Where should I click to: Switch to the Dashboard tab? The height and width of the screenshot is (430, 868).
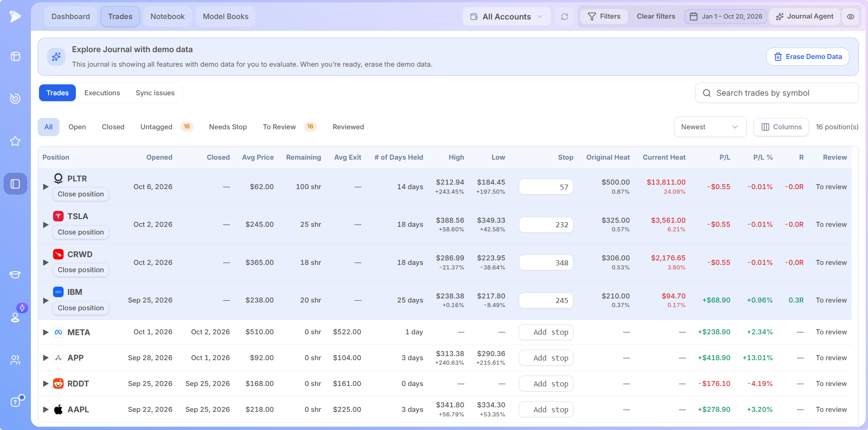tap(71, 17)
